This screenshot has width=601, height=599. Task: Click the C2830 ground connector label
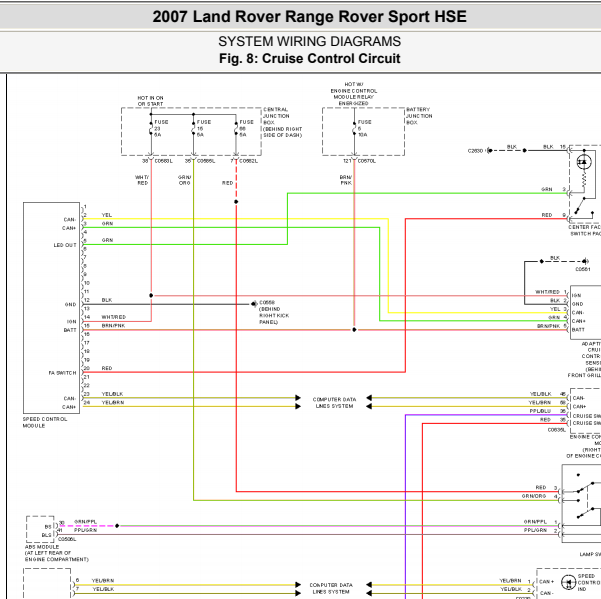pos(475,151)
